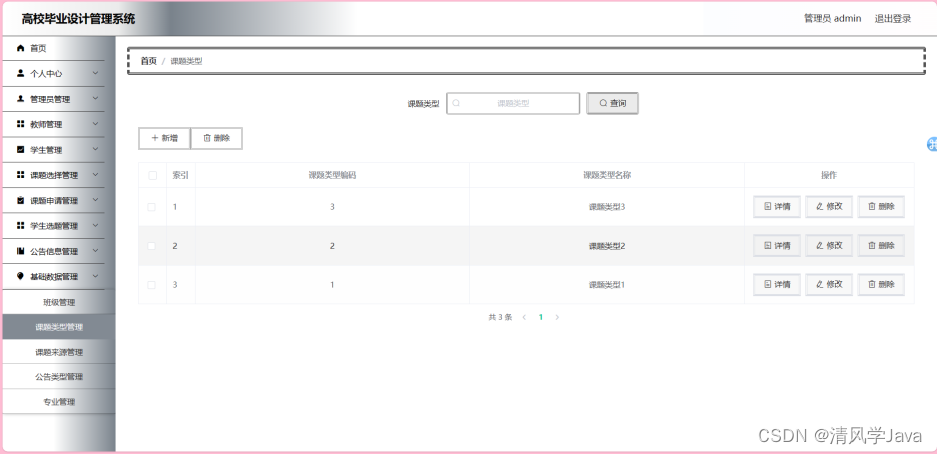Open 课题来源管理 submenu item
This screenshot has height=454, width=937.
[59, 352]
